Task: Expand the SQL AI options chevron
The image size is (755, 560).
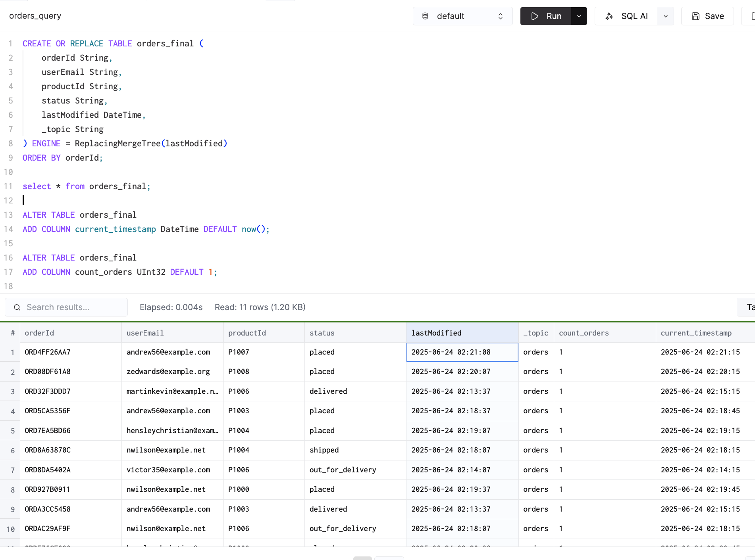Action: (x=666, y=16)
